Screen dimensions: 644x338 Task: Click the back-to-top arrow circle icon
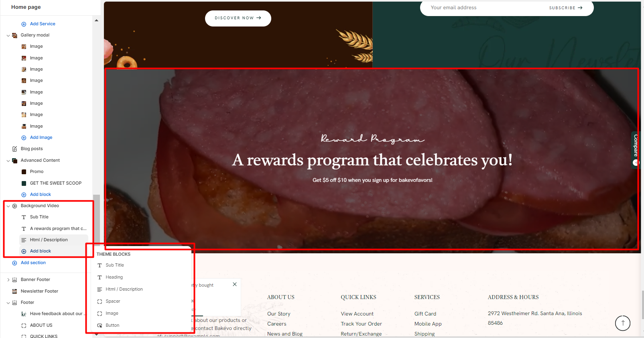[x=623, y=323]
